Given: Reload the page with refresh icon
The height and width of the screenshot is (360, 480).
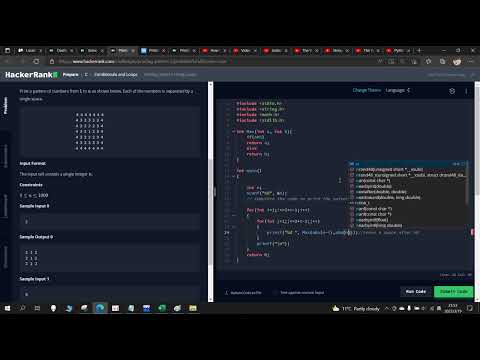Looking at the screenshot, I should [x=36, y=61].
